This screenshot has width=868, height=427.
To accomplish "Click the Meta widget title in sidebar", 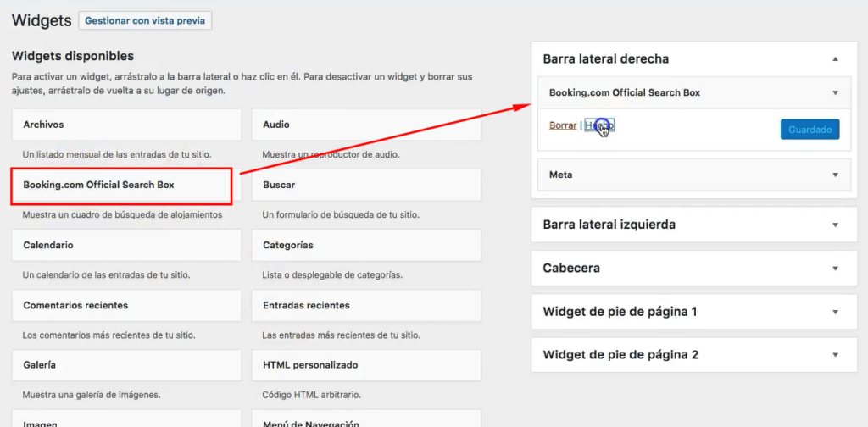I will point(561,175).
